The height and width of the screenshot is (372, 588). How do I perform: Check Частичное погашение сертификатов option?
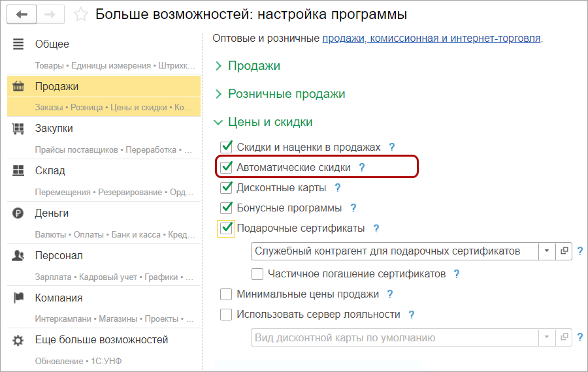[x=257, y=274]
